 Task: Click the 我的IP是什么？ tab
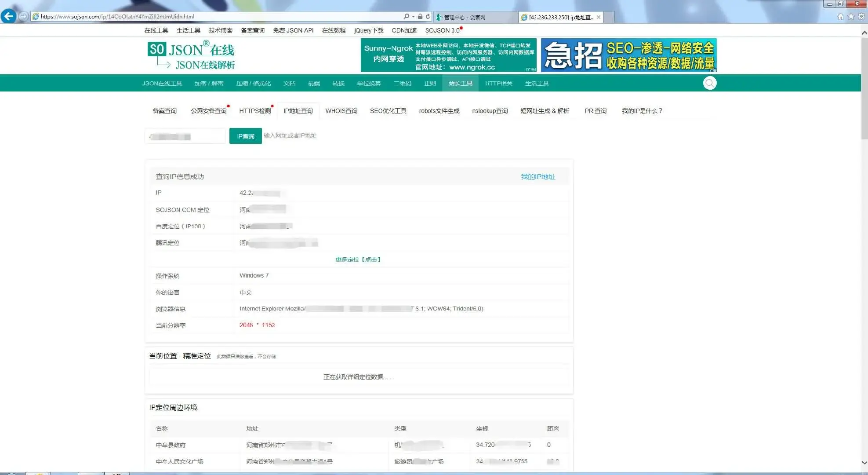pyautogui.click(x=642, y=111)
